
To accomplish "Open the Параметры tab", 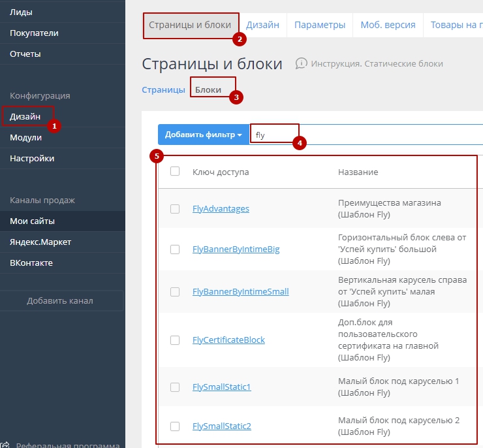I will coord(319,25).
